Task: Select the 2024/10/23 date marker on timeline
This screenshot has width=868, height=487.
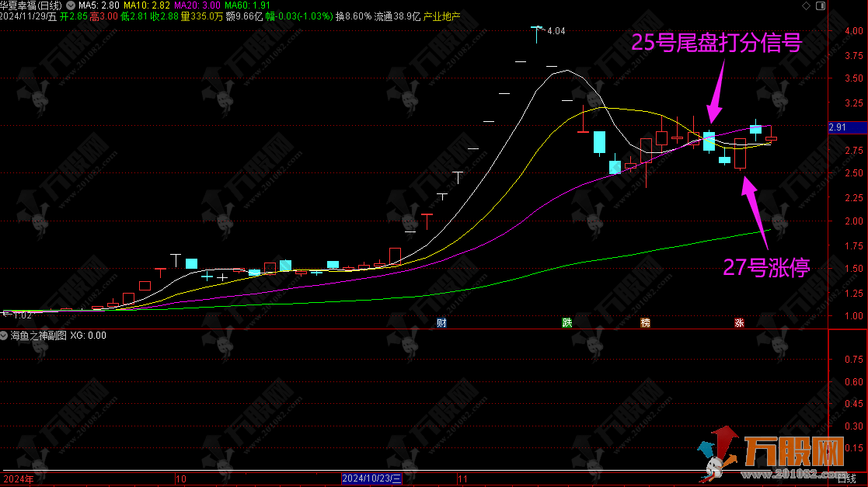Action: point(373,478)
